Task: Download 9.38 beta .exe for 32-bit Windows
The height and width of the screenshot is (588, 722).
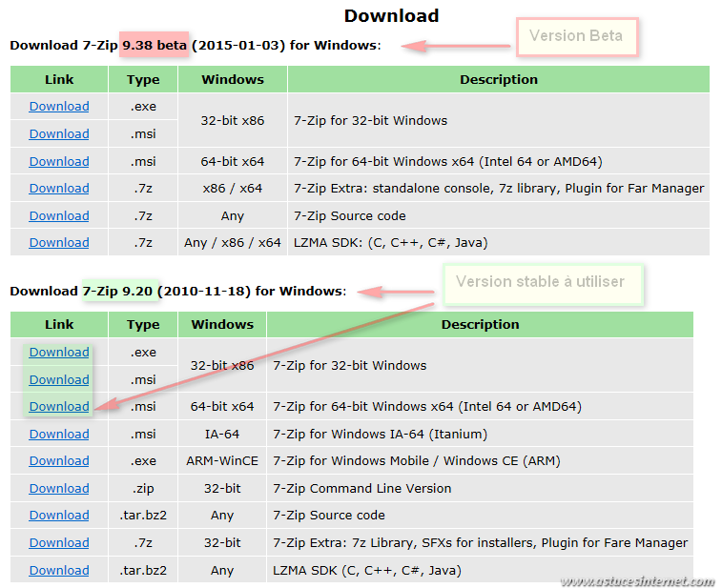Action: click(x=59, y=107)
